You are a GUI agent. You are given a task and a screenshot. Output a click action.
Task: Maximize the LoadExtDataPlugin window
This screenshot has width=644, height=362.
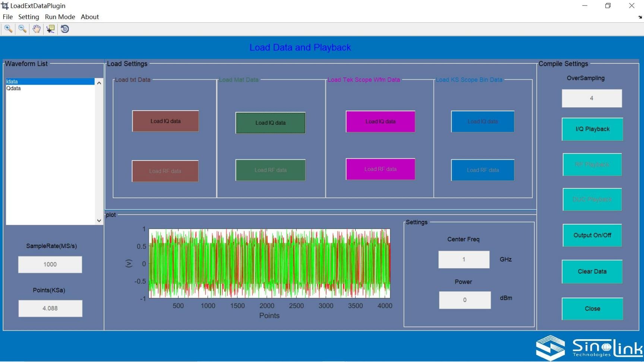point(608,6)
